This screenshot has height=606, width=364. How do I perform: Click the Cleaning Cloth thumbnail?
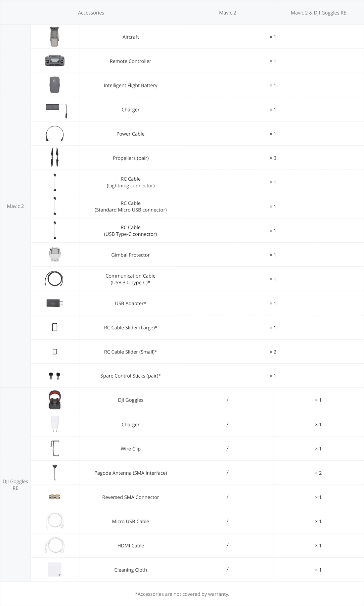click(55, 569)
